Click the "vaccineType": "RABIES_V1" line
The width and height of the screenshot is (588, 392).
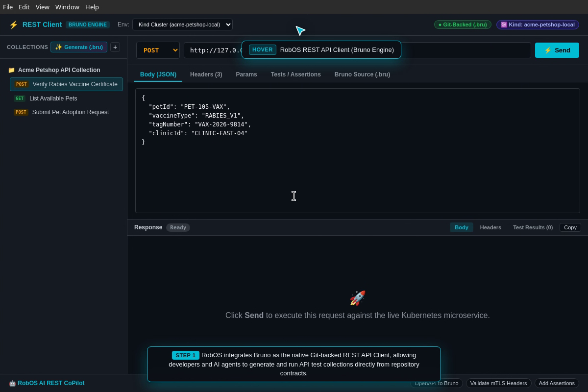tap(196, 116)
